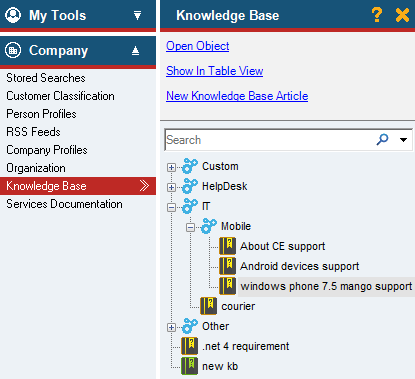Select the IT category label
The image size is (415, 379).
coord(206,206)
